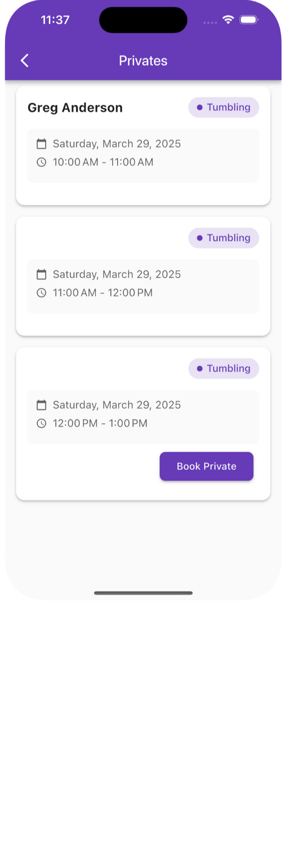Select the 10:00 AM - 11:00 AM time slot

pyautogui.click(x=103, y=162)
